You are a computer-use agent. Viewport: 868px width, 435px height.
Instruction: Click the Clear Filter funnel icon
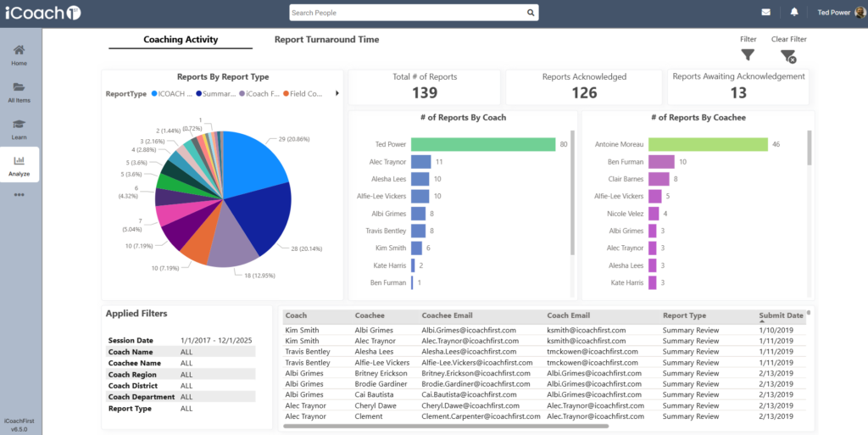coord(787,56)
